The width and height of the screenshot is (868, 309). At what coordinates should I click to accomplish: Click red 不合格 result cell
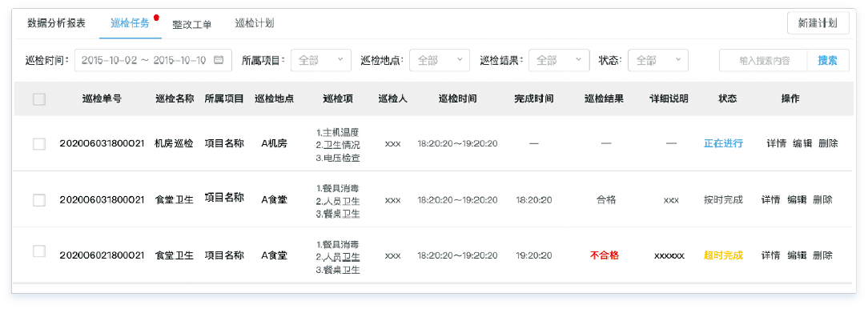(604, 255)
